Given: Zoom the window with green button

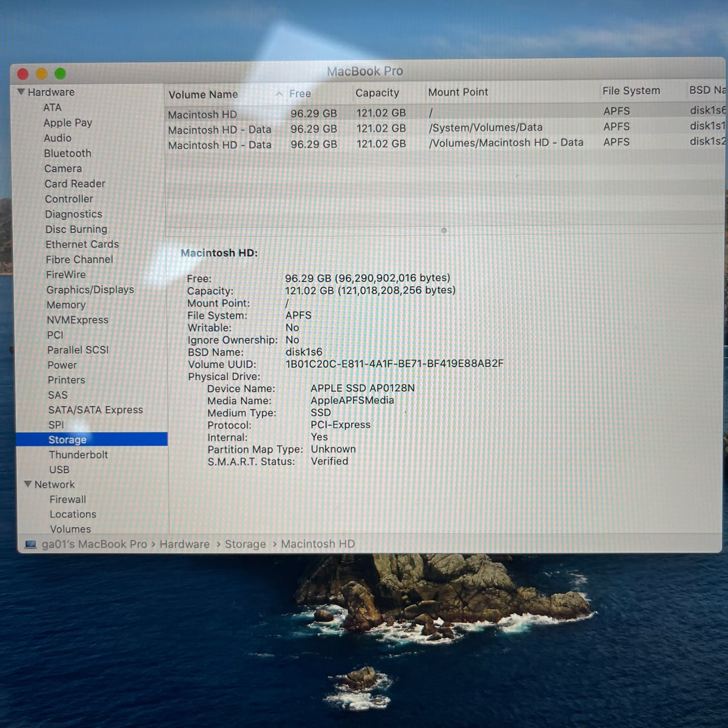Looking at the screenshot, I should click(x=60, y=74).
